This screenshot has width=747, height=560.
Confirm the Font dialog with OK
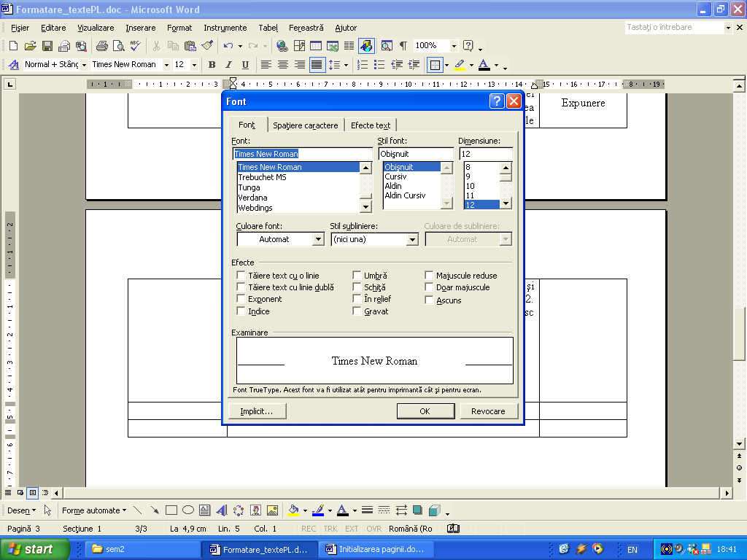[425, 411]
